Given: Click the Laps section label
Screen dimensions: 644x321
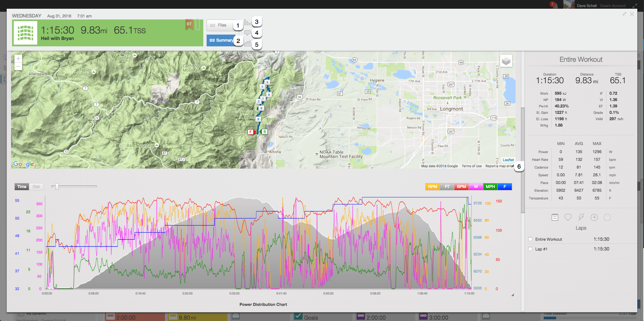Looking at the screenshot, I should click(581, 228).
